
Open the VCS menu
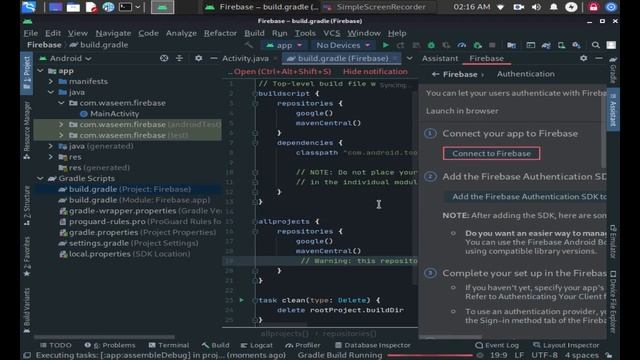pos(332,33)
